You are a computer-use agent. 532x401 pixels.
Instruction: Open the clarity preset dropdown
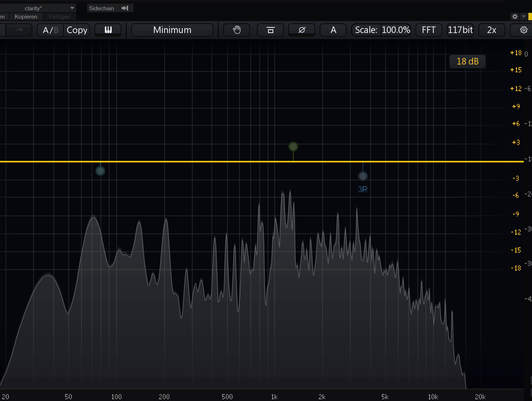pyautogui.click(x=37, y=8)
